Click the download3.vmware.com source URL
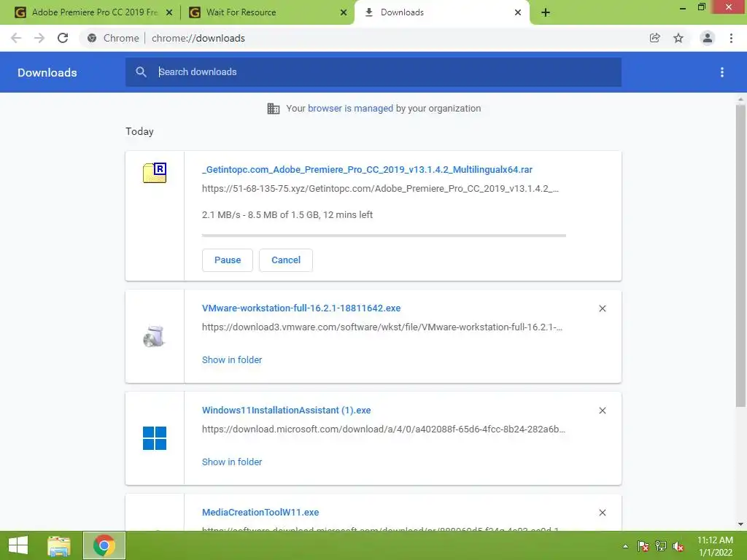The image size is (747, 560). 382,327
